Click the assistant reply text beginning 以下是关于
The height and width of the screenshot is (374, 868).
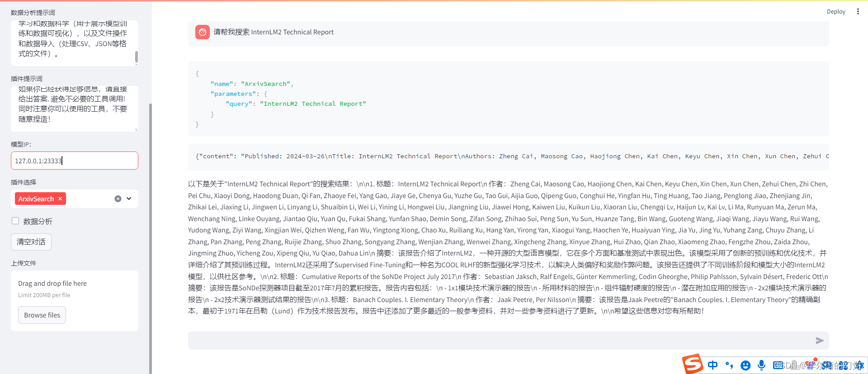click(x=508, y=247)
